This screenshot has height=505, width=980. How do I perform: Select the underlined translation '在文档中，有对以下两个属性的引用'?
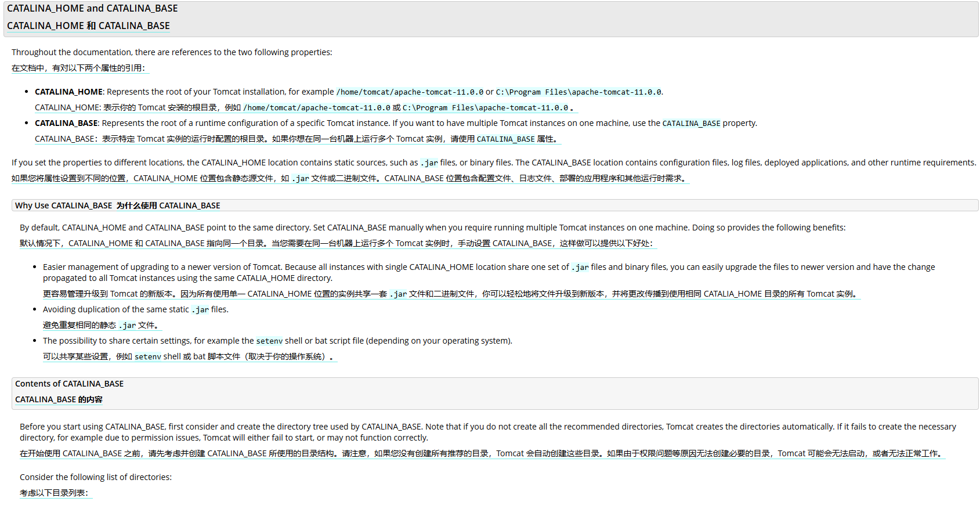tap(78, 68)
